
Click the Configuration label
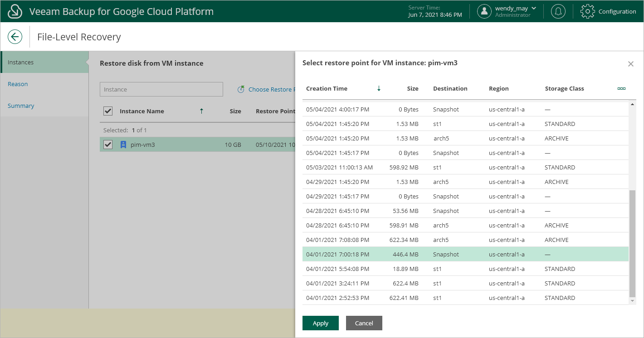pyautogui.click(x=617, y=11)
